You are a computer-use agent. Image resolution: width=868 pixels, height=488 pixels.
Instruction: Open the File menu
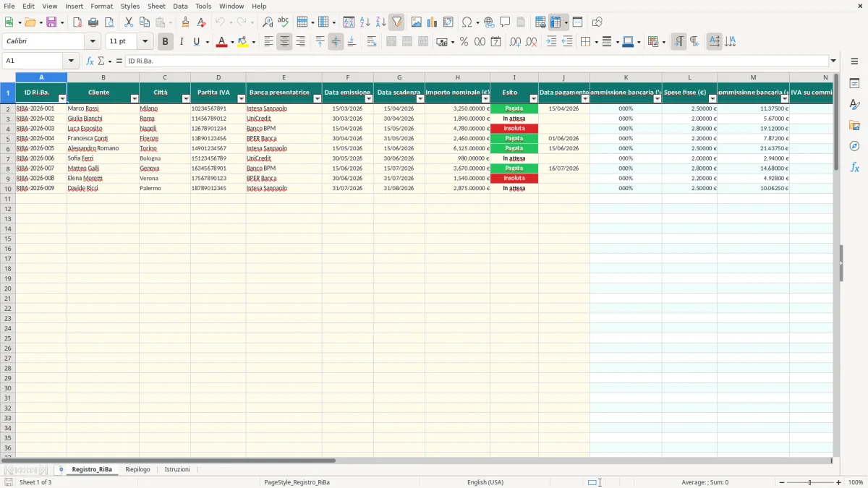pyautogui.click(x=9, y=6)
